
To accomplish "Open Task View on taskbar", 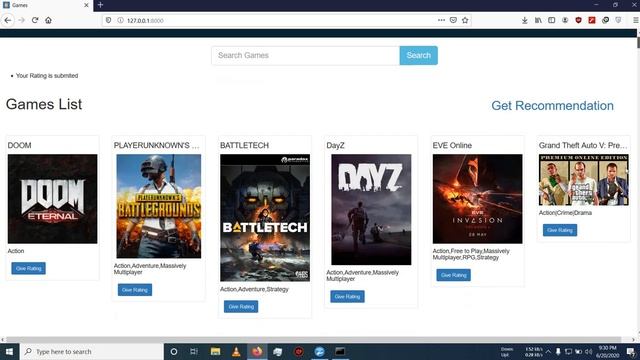I will pos(194,351).
